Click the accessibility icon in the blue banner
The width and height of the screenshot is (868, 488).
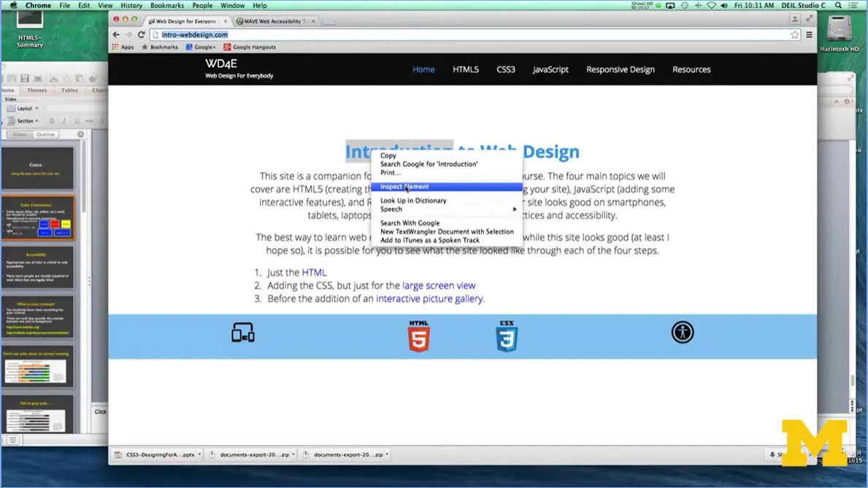(x=682, y=332)
